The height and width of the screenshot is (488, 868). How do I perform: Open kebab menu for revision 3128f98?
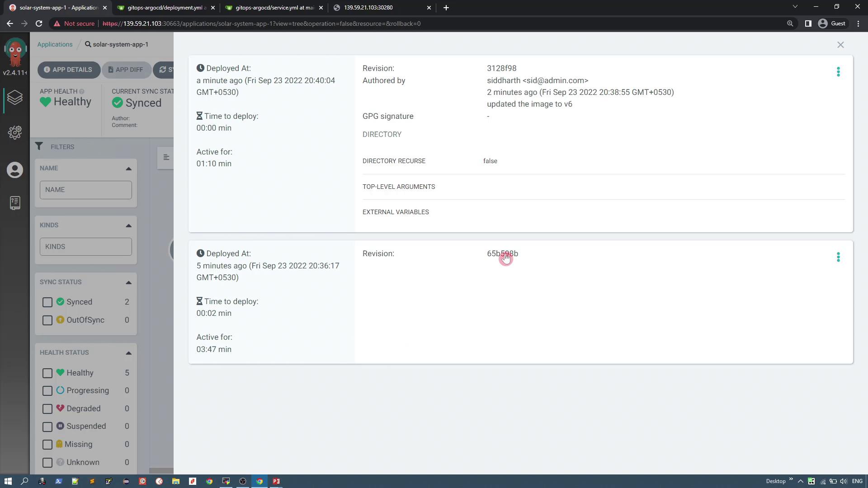838,72
